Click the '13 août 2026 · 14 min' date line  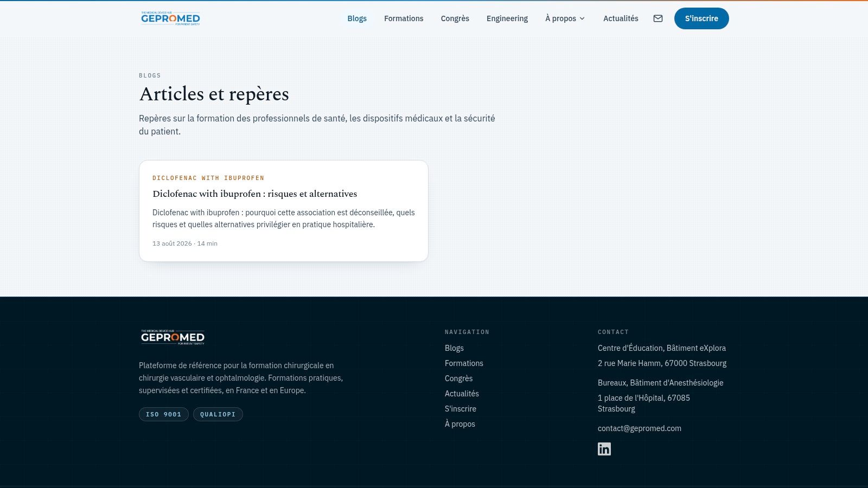point(185,243)
